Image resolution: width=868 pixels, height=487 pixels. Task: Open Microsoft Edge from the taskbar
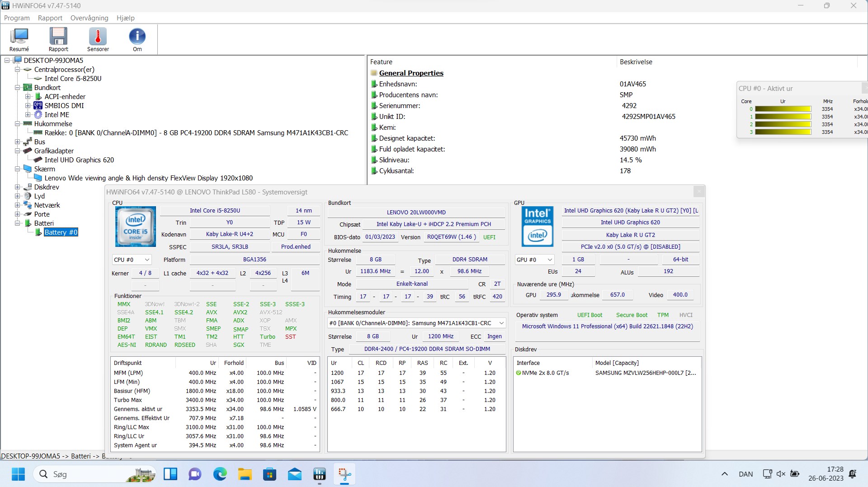(x=220, y=474)
